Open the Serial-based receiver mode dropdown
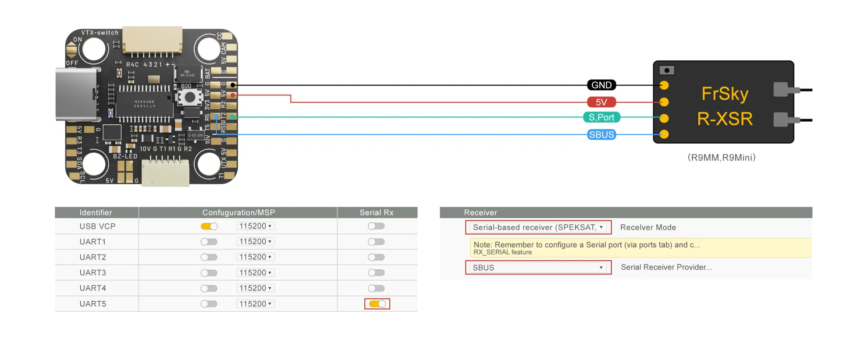Screen dimensions: 868x338 coord(538,228)
